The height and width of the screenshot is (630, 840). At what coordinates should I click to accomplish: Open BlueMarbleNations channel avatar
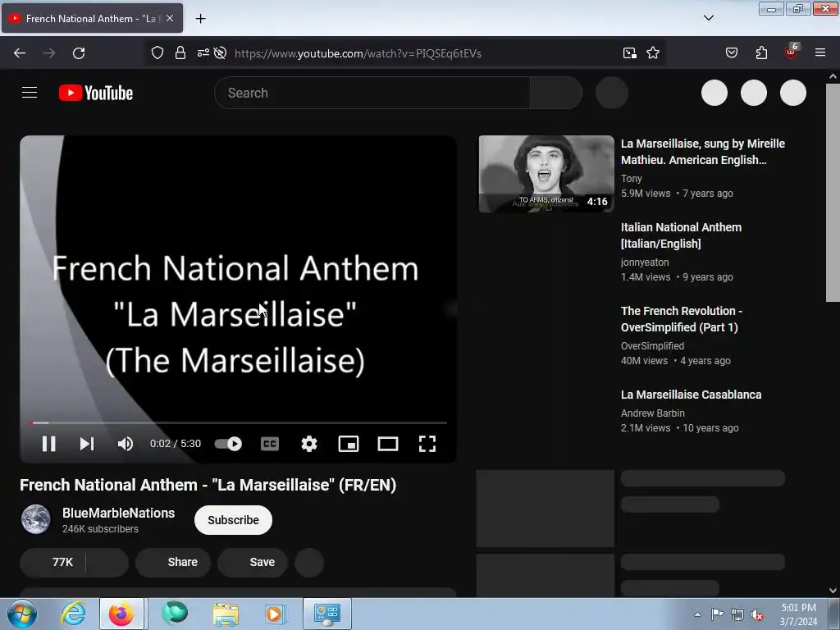pyautogui.click(x=36, y=519)
